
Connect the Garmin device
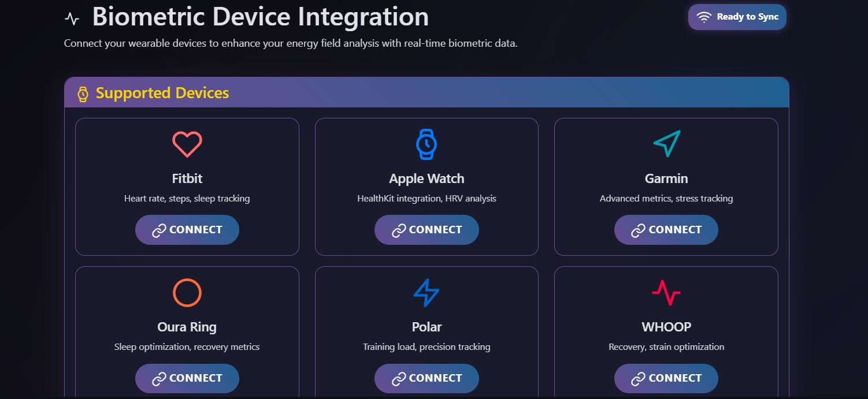pyautogui.click(x=666, y=230)
